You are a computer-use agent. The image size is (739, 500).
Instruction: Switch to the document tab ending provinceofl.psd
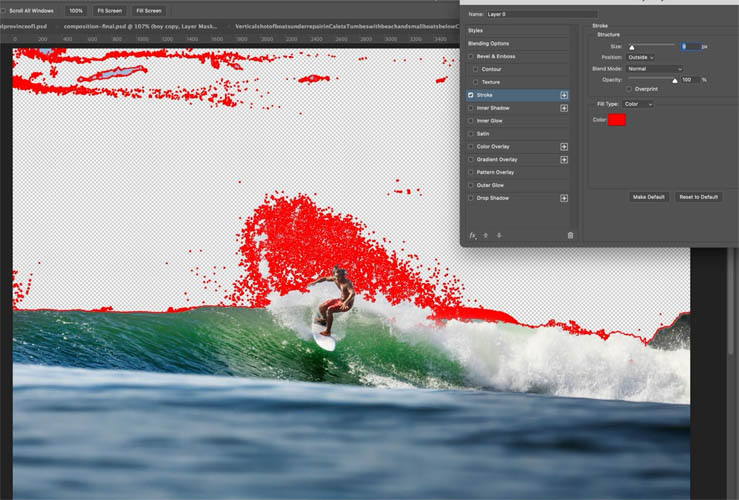pyautogui.click(x=24, y=26)
